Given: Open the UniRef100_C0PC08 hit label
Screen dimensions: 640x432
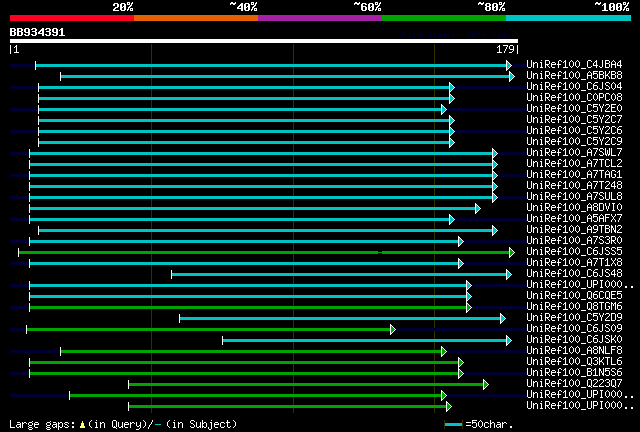Looking at the screenshot, I should 574,98.
